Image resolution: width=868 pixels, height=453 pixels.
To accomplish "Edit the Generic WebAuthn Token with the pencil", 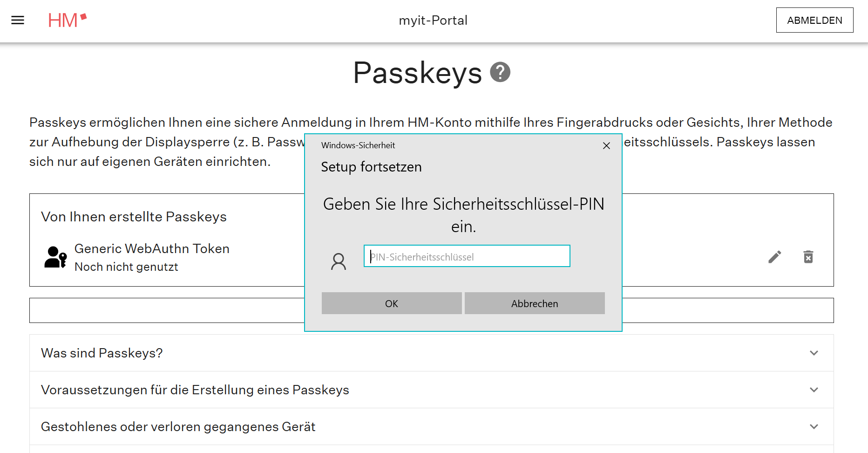I will [774, 257].
